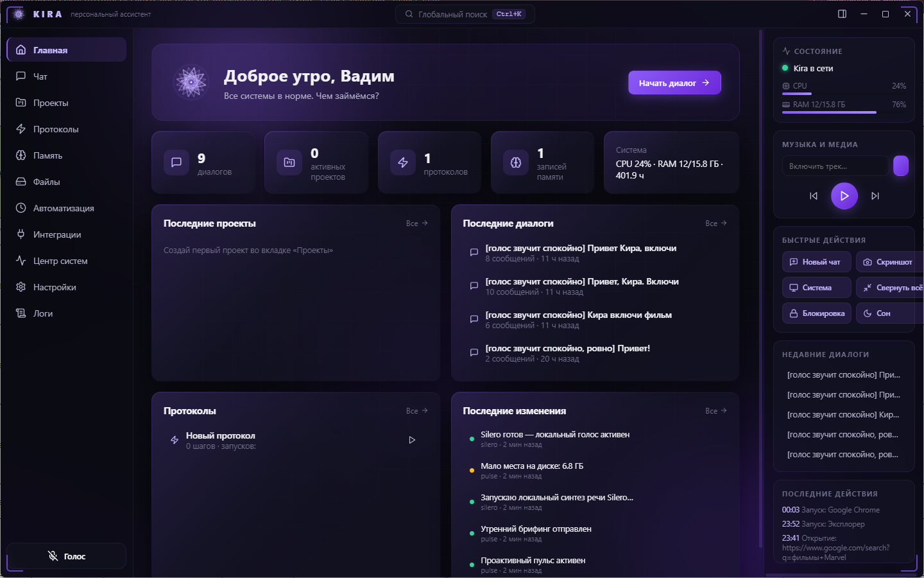Click the Центр систем pulse icon
This screenshot has height=578, width=924.
(x=21, y=261)
